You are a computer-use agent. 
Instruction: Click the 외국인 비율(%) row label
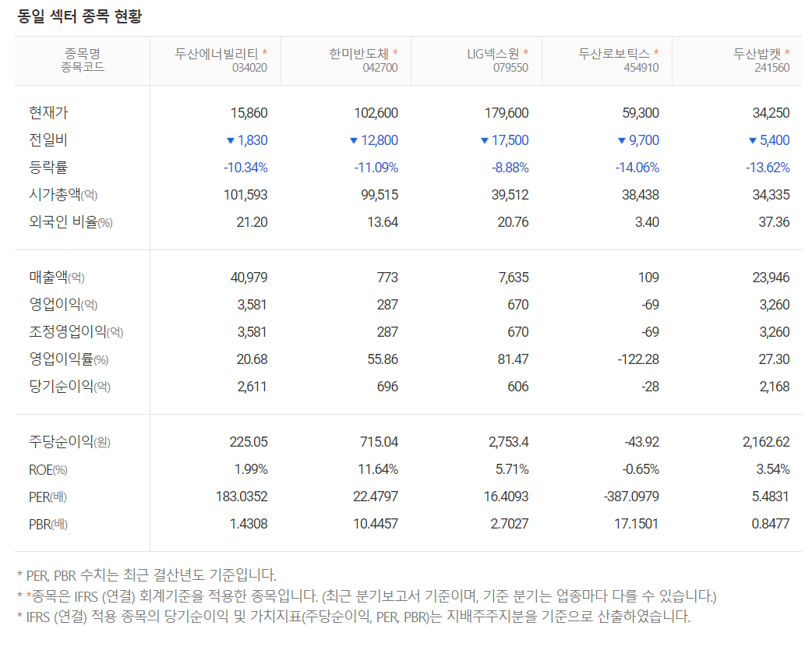tap(71, 222)
